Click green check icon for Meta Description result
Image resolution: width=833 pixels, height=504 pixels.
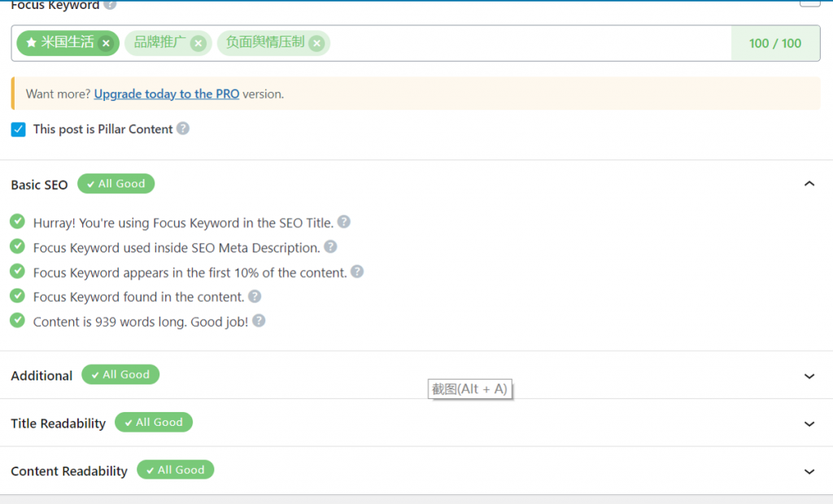18,246
